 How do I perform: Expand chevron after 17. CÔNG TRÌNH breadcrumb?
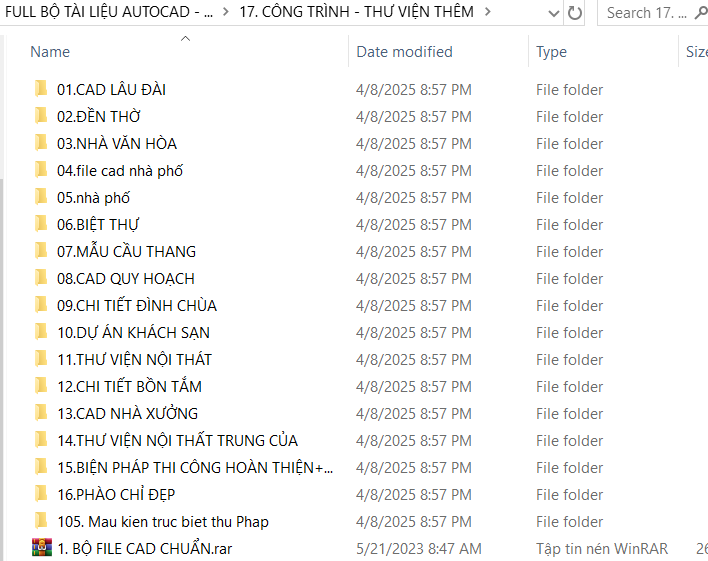click(x=488, y=12)
